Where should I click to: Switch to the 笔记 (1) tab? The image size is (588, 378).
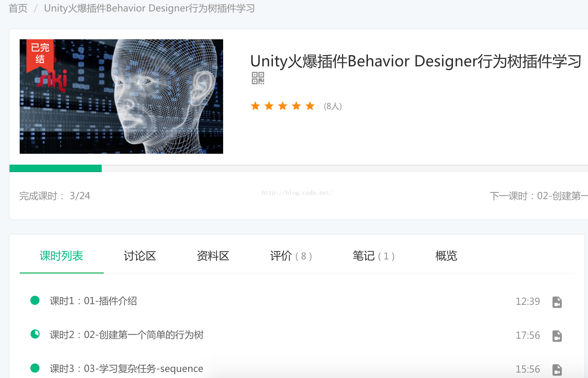pos(374,256)
